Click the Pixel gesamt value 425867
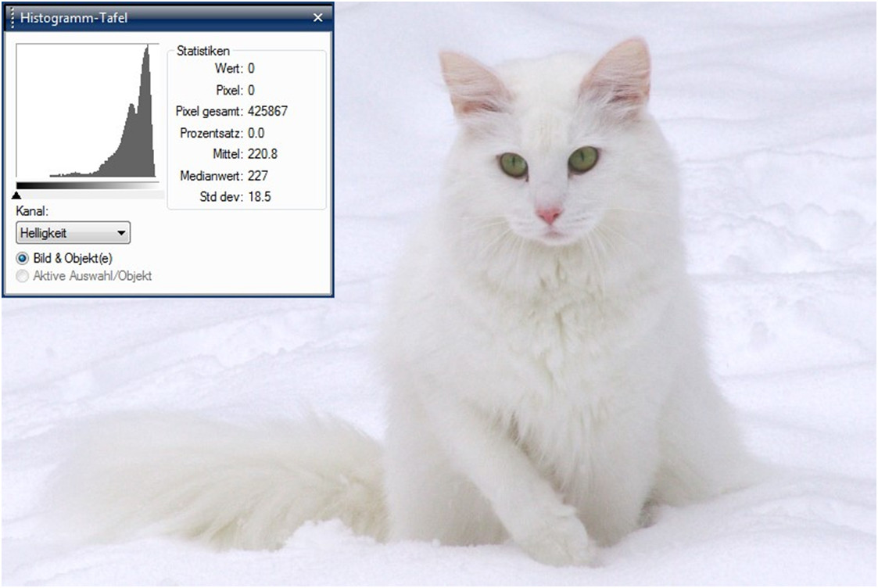The height and width of the screenshot is (588, 878). click(x=267, y=112)
